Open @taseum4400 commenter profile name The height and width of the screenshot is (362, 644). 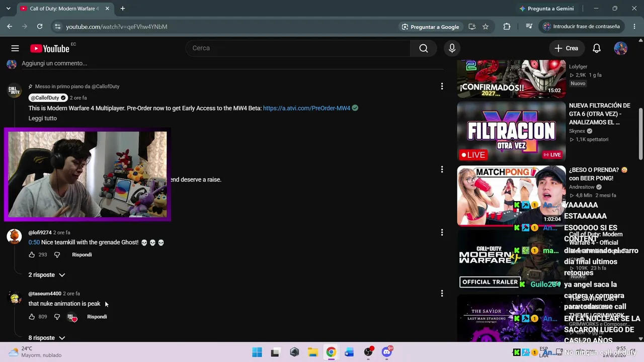pyautogui.click(x=45, y=294)
